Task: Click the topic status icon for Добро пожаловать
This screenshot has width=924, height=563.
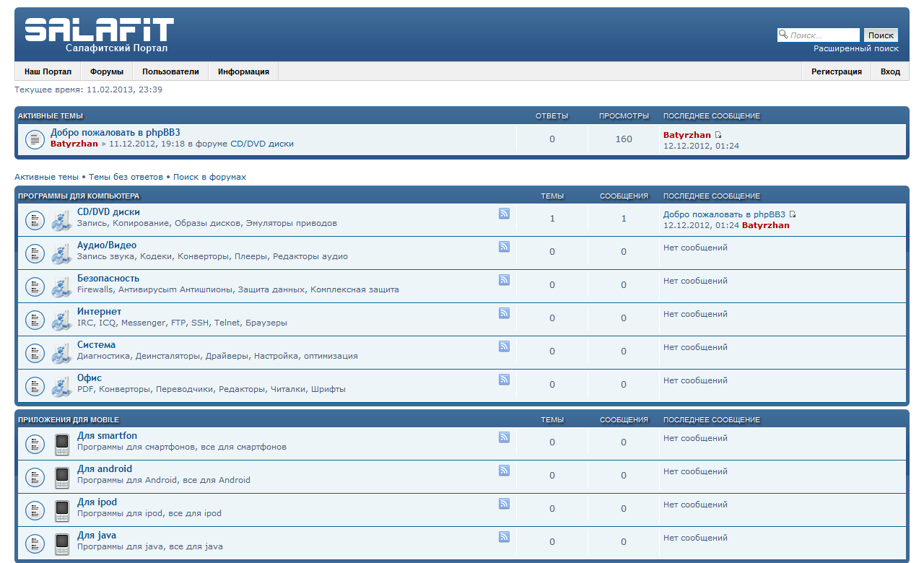Action: [35, 139]
